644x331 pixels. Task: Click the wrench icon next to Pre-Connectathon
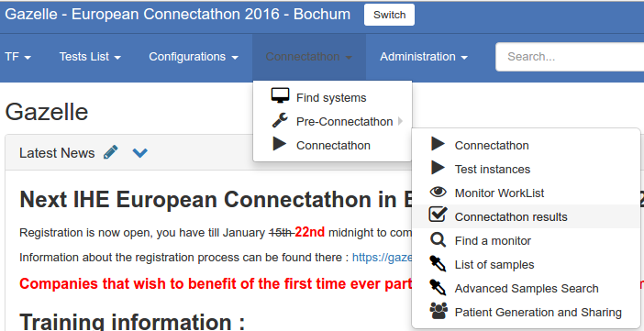click(280, 120)
